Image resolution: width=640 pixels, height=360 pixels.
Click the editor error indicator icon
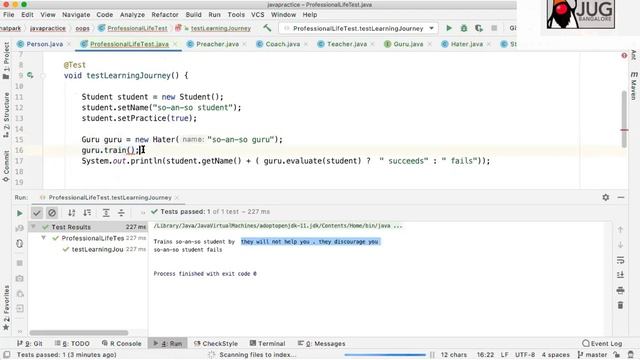(624, 55)
